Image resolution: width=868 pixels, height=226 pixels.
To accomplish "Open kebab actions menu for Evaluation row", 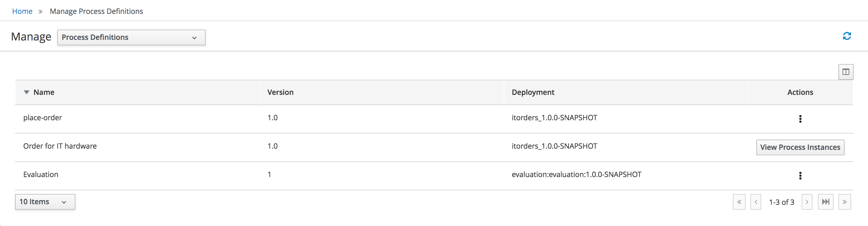I will [x=800, y=176].
